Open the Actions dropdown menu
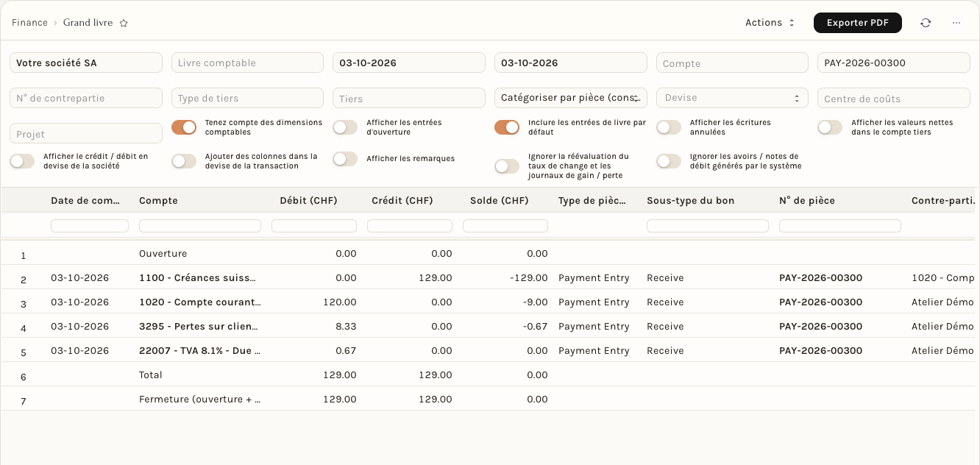The height and width of the screenshot is (465, 980). [x=770, y=23]
